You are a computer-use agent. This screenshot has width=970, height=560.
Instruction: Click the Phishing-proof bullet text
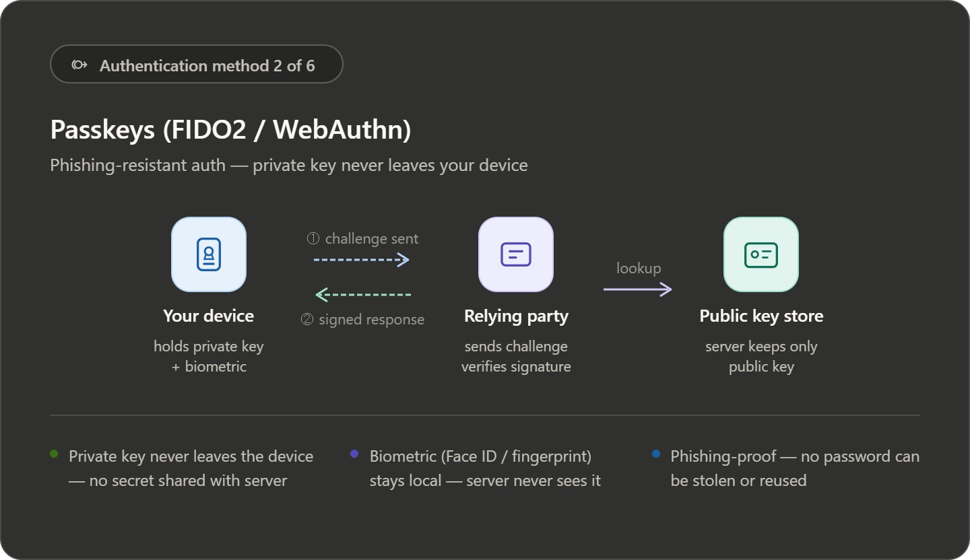click(x=795, y=468)
